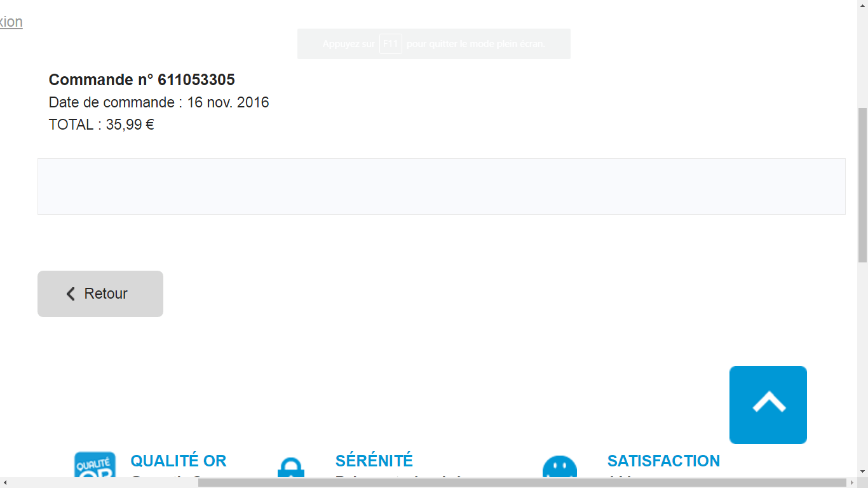Click the horizontal scrollbar left arrow
This screenshot has height=488, width=868.
pos(5,483)
